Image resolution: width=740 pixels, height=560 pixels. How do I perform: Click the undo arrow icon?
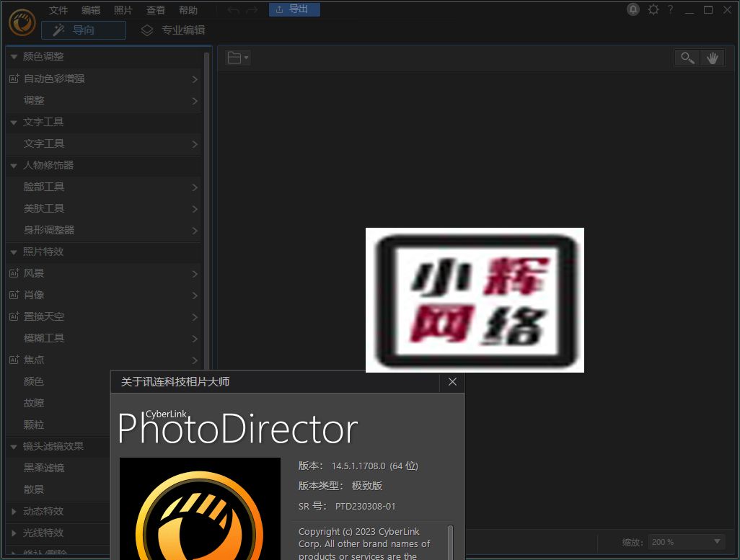(x=233, y=10)
